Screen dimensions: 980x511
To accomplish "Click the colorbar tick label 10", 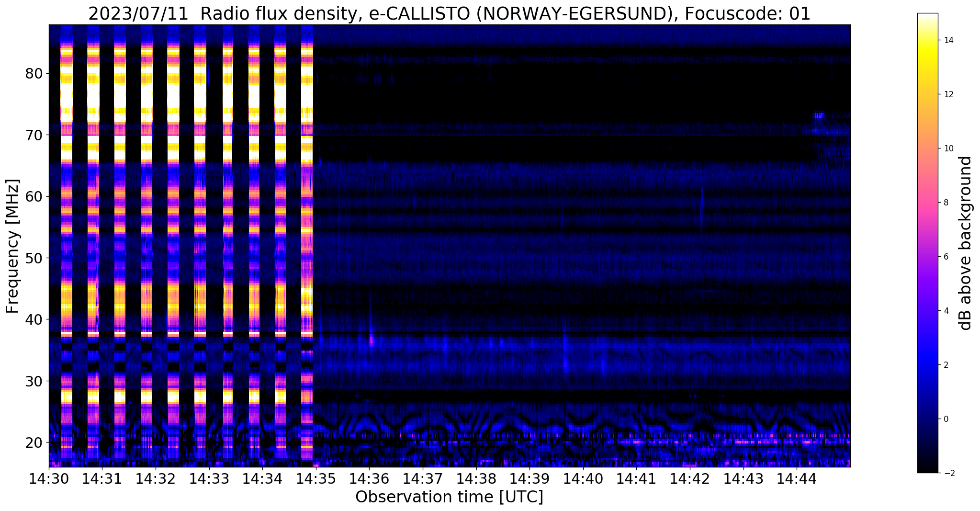I will coord(948,148).
